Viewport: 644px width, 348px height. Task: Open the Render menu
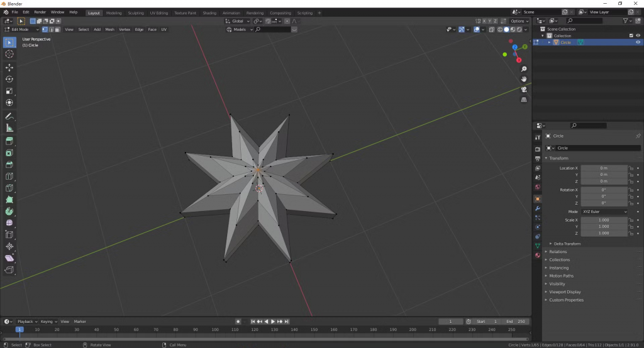[x=40, y=13]
